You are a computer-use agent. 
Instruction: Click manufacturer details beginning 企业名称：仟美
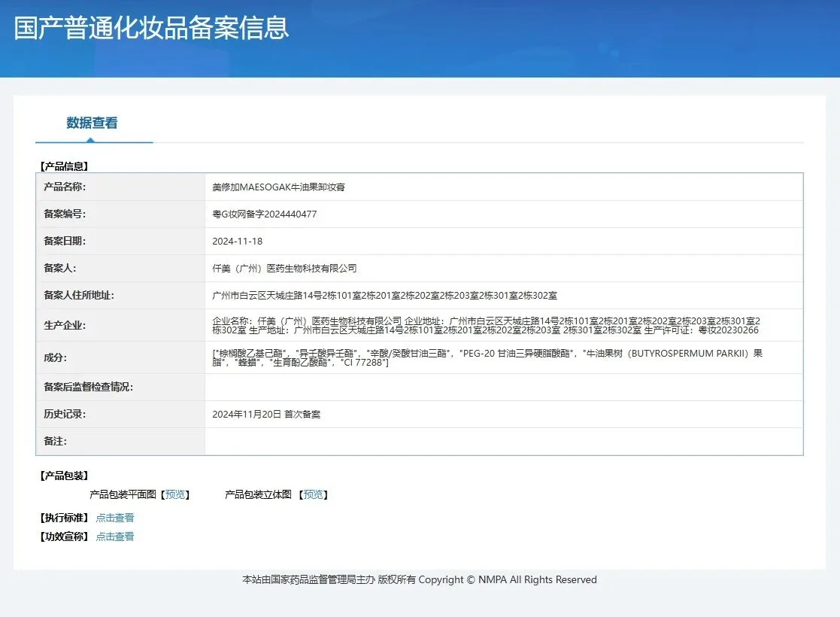pyautogui.click(x=486, y=325)
